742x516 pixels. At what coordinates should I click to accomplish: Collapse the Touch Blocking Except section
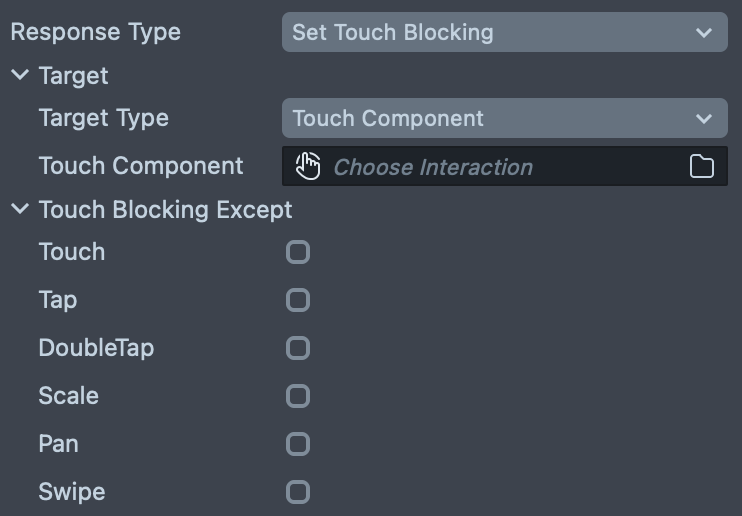20,210
